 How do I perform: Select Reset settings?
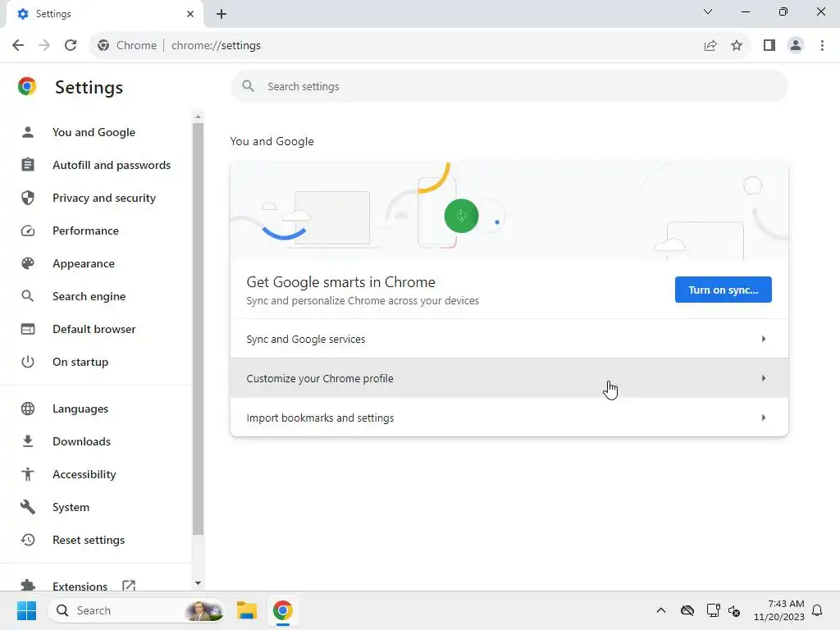[x=89, y=540]
